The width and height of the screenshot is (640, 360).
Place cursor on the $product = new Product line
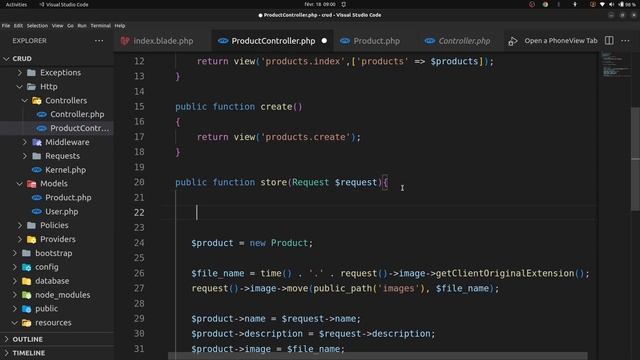(x=252, y=243)
